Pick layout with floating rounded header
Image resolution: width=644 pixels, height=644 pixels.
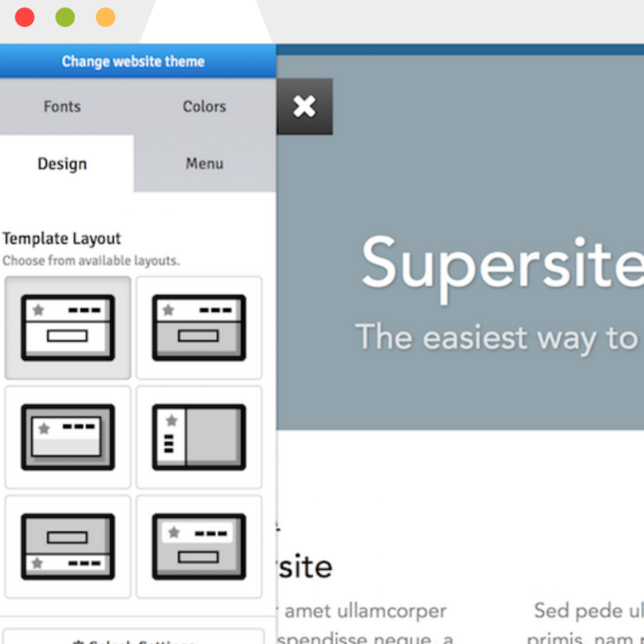pyautogui.click(x=198, y=547)
